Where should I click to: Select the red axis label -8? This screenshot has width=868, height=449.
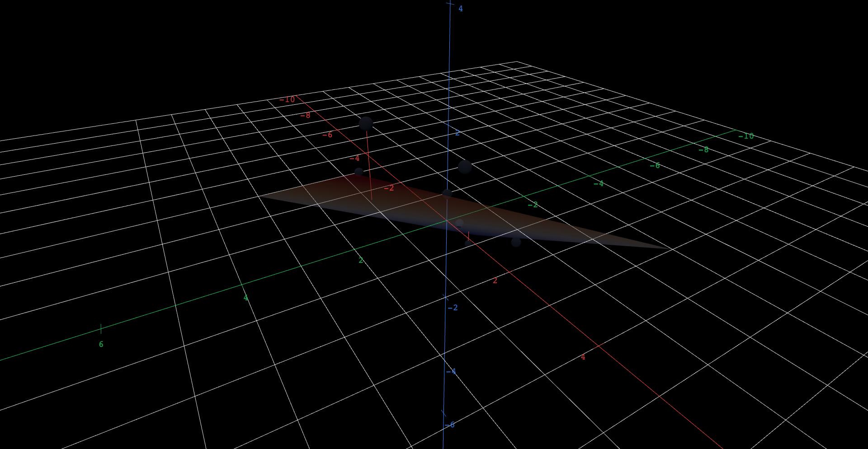(305, 115)
